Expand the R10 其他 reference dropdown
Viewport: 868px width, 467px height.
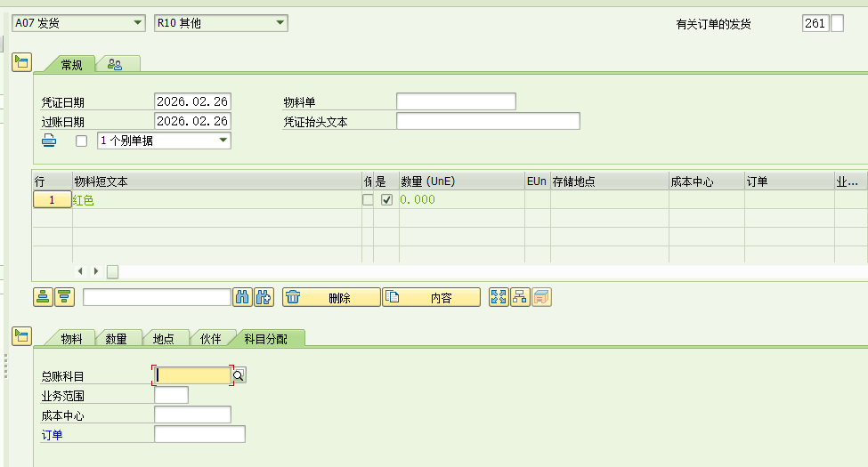[280, 23]
